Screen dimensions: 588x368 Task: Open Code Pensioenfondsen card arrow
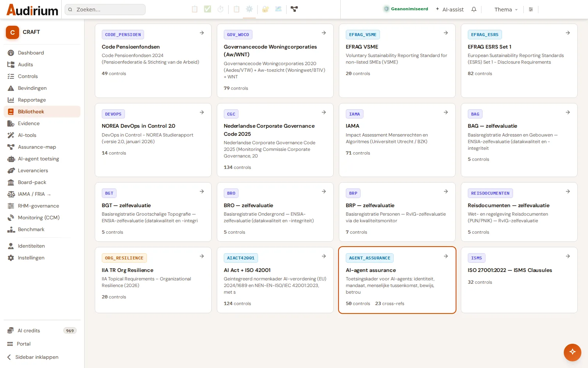tap(202, 33)
